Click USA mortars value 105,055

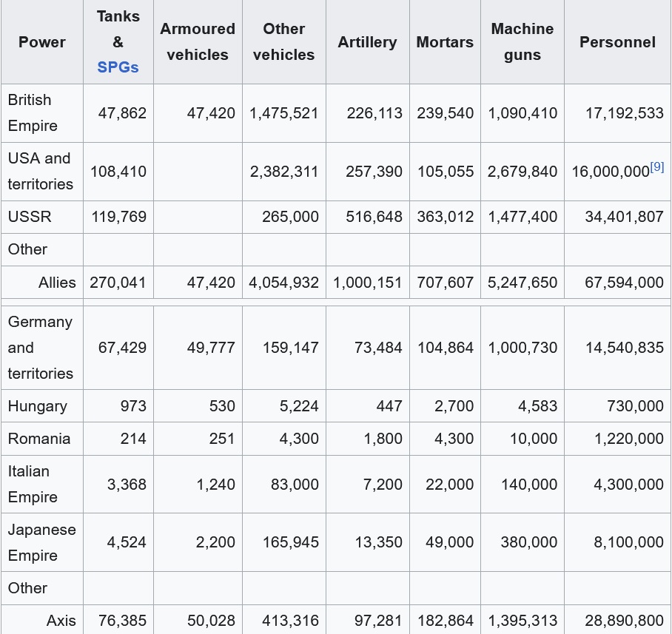[x=446, y=172]
